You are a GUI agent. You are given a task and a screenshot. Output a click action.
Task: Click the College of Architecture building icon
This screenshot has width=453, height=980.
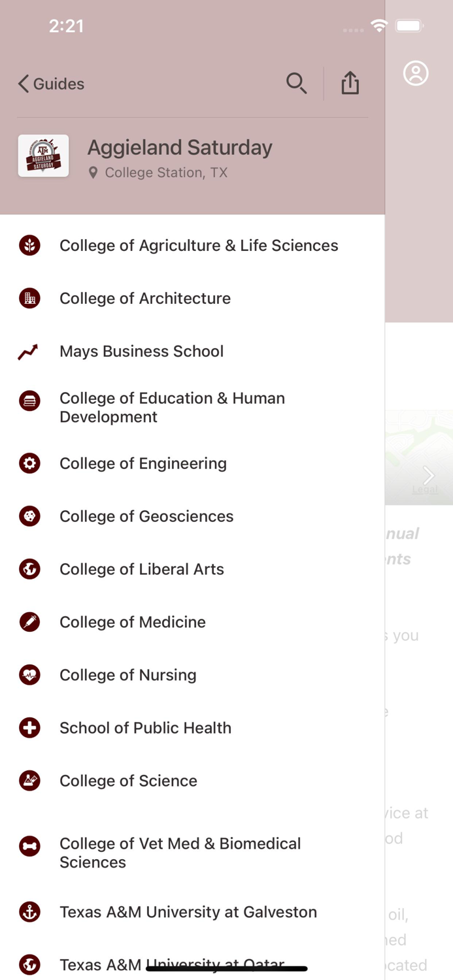[29, 298]
